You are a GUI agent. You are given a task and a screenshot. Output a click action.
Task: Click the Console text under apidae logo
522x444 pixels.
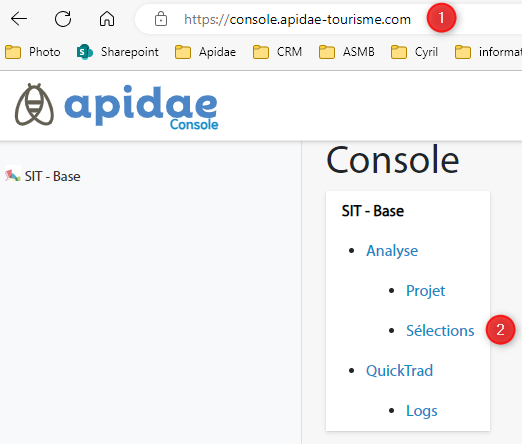click(194, 125)
